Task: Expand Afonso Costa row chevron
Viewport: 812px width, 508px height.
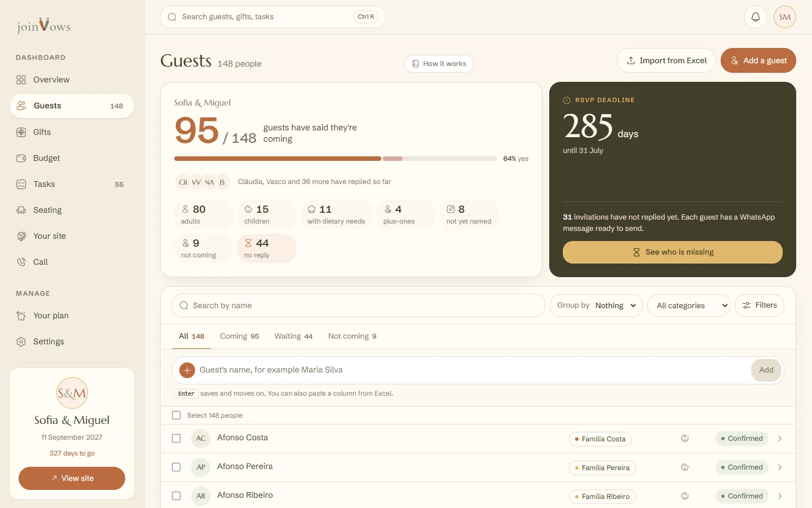Action: click(x=780, y=439)
